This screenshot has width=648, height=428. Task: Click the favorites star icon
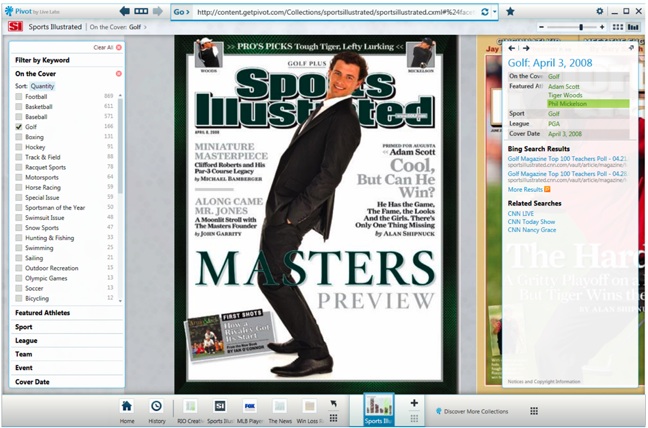click(510, 12)
